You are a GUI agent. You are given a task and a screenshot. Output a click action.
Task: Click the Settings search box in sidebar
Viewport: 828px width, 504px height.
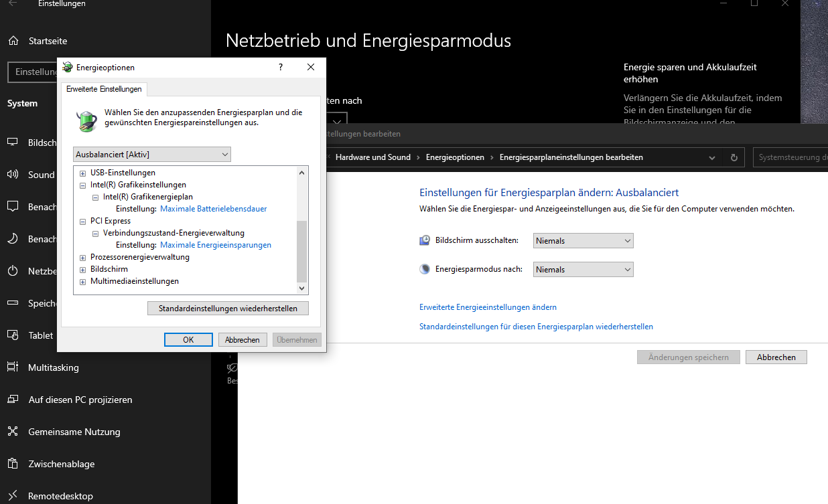(x=33, y=72)
